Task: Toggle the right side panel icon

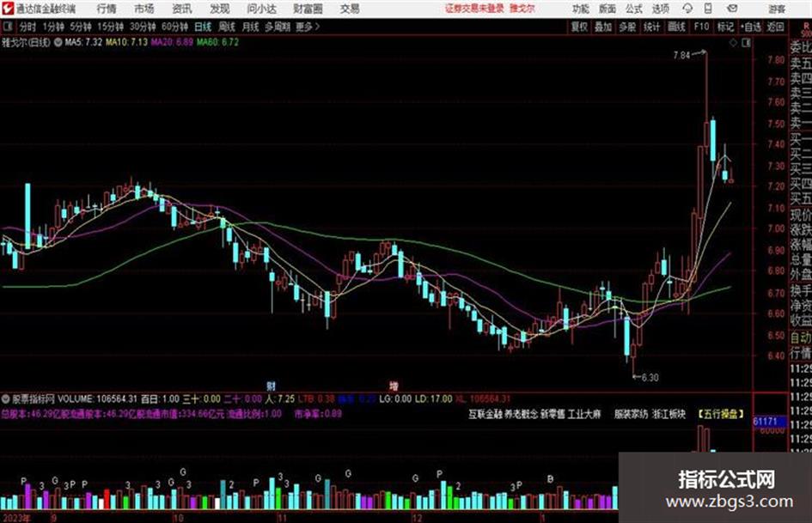Action: coord(746,43)
